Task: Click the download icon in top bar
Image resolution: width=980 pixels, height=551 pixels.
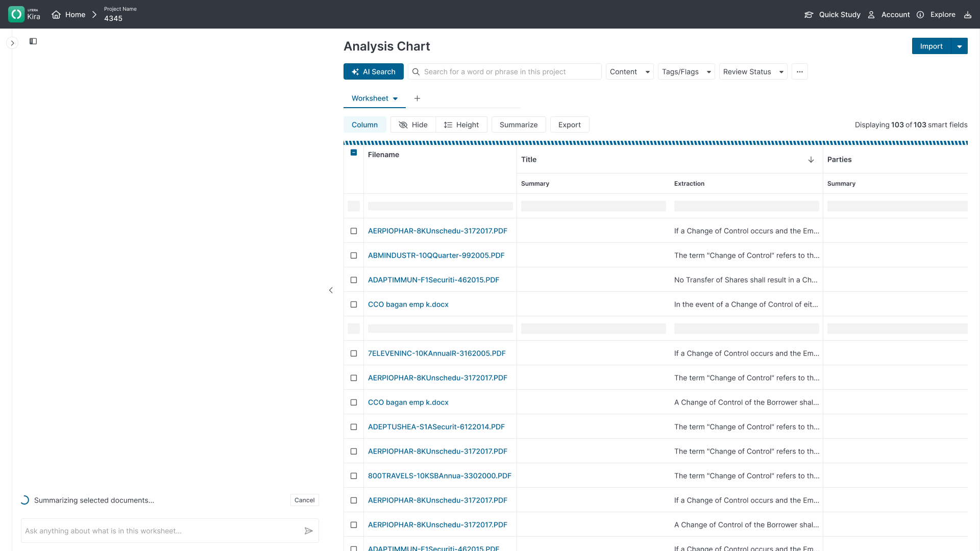Action: pyautogui.click(x=968, y=15)
